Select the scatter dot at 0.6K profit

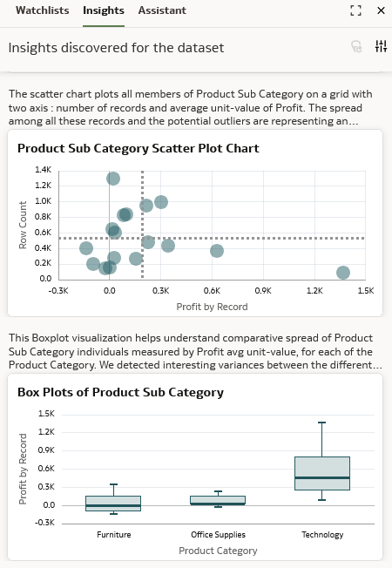[x=217, y=251]
